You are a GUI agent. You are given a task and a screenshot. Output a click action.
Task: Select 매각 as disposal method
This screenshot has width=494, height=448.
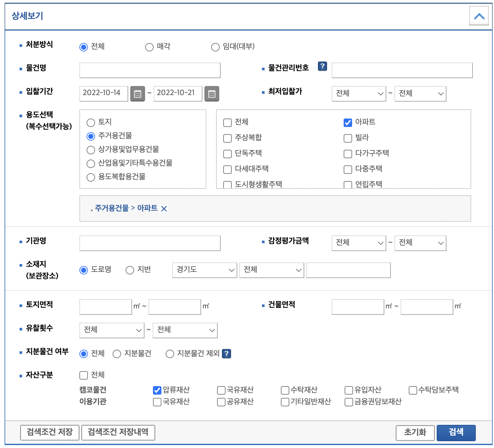click(149, 47)
